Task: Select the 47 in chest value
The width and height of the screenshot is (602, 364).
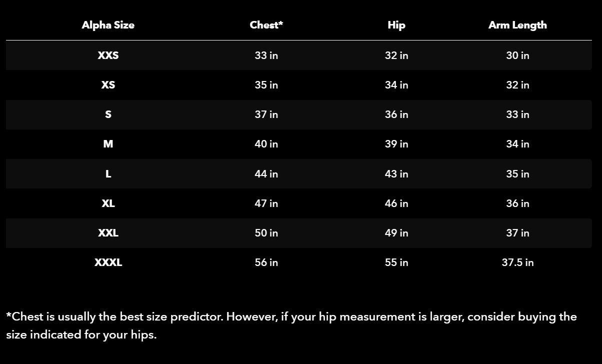Action: [266, 203]
